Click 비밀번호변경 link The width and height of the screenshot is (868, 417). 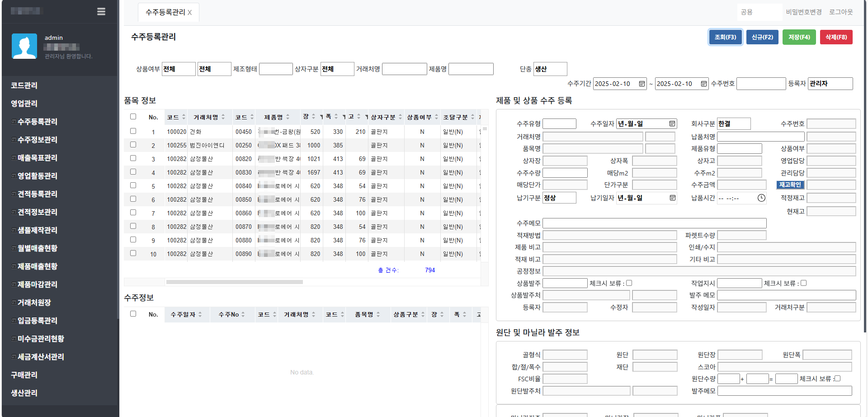pos(804,12)
